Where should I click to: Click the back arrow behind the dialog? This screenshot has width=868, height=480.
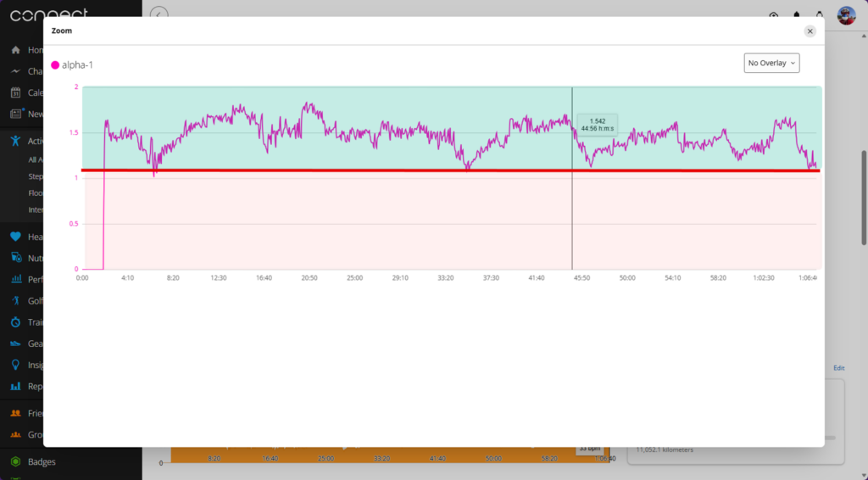159,14
